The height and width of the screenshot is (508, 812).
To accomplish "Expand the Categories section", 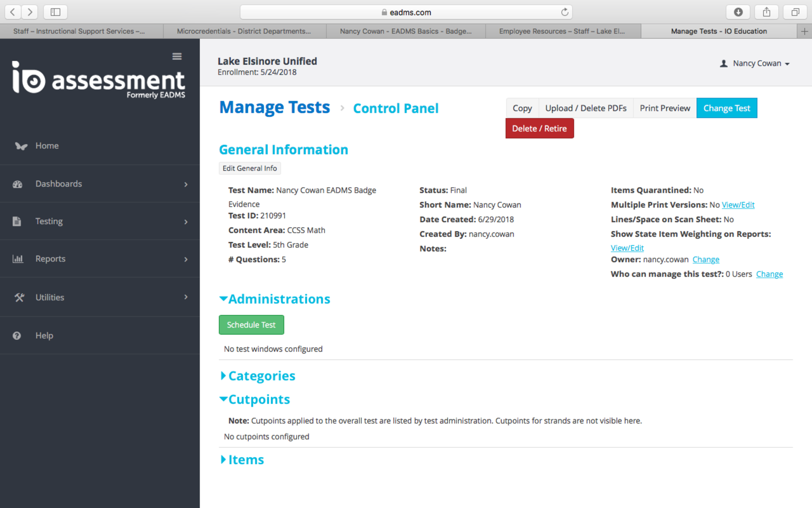I will point(224,376).
